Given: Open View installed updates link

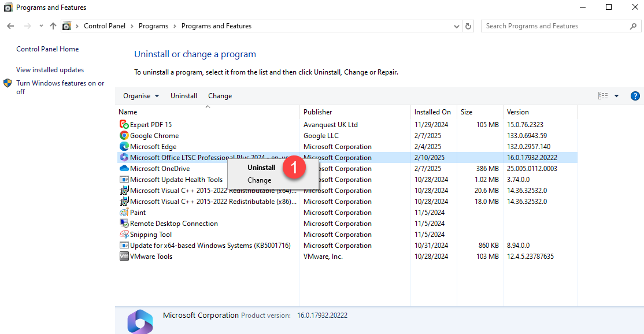Looking at the screenshot, I should pyautogui.click(x=50, y=70).
